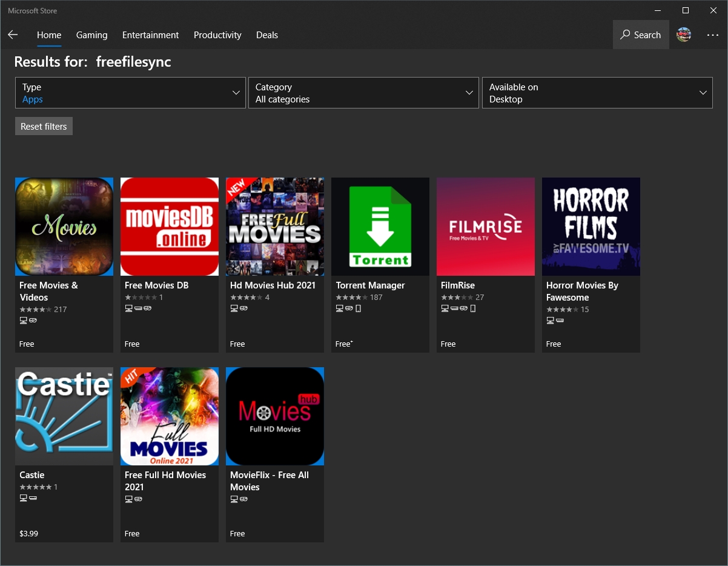
Task: Select the Torrent Manager title text
Action: point(370,285)
